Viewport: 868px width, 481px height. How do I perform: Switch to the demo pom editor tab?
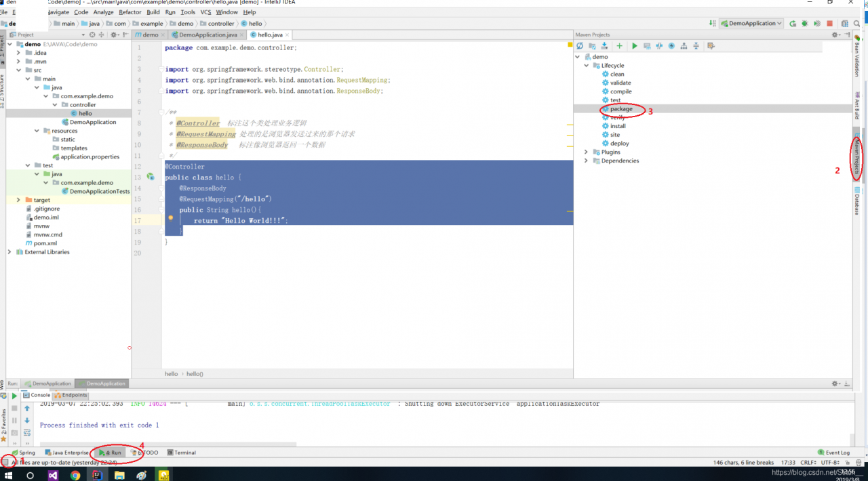coord(150,35)
